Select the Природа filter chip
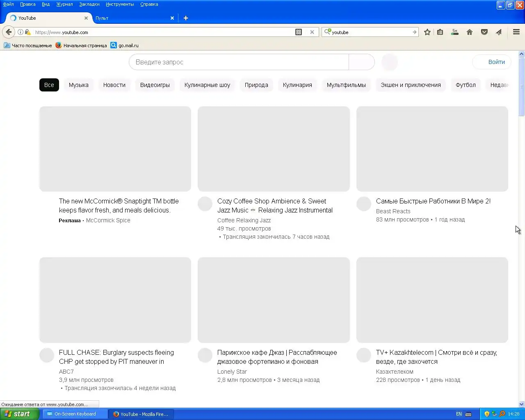Screen dimensions: 525x420 pos(256,85)
